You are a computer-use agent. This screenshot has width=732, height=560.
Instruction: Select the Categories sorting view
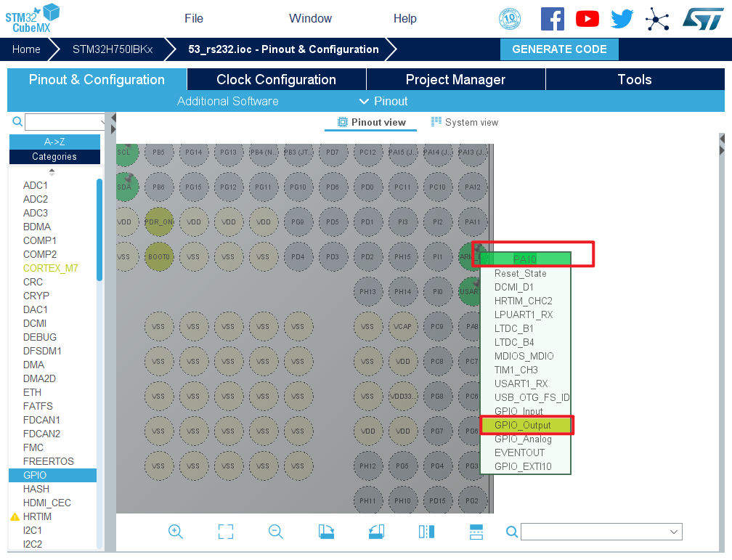(x=54, y=156)
